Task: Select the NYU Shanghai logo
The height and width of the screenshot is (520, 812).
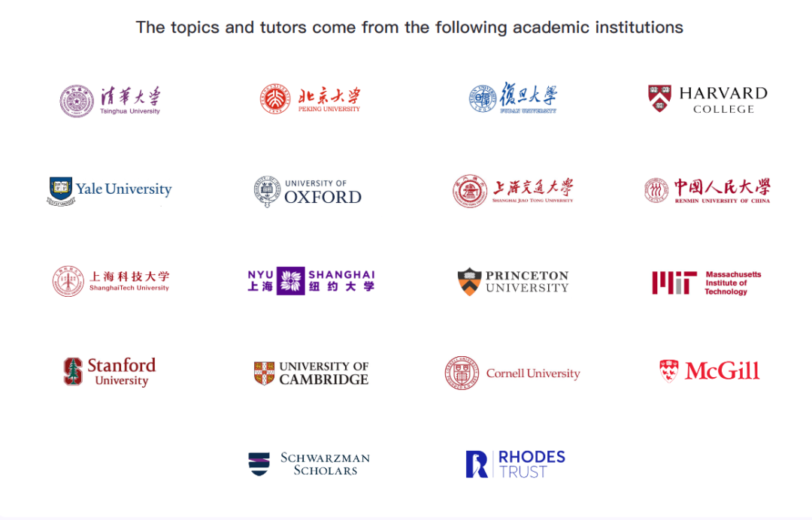Action: [x=311, y=280]
